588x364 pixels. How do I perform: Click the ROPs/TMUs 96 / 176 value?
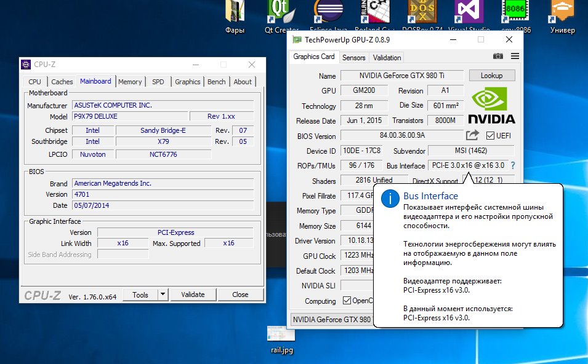point(361,165)
